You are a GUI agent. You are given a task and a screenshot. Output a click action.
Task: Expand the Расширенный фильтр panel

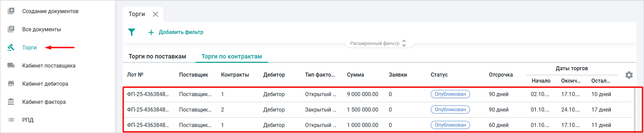378,43
